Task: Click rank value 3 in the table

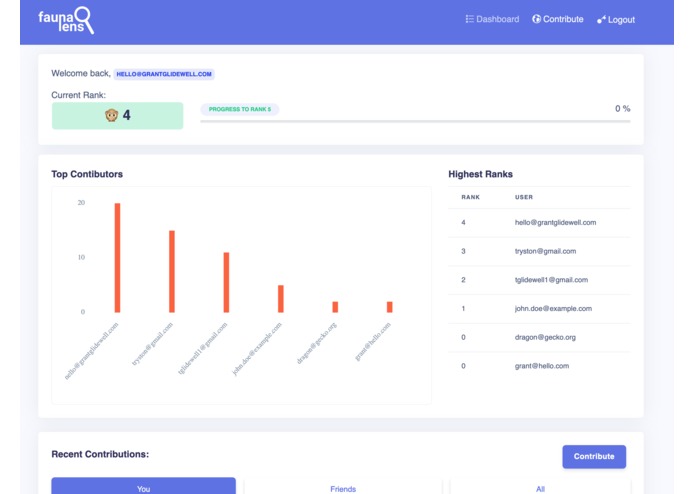Action: (x=463, y=251)
